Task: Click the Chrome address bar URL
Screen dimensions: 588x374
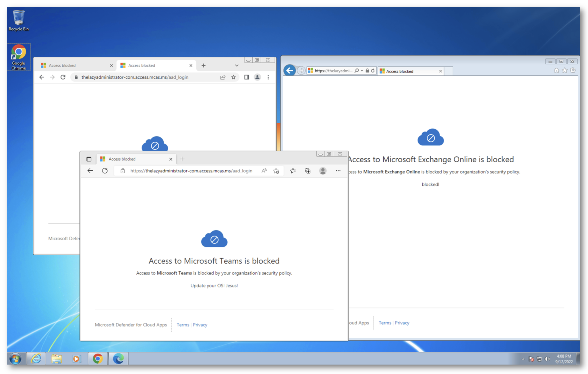Action: [135, 77]
